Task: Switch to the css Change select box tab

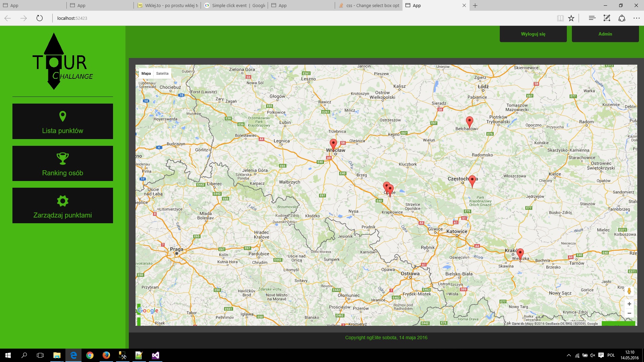Action: (369, 5)
